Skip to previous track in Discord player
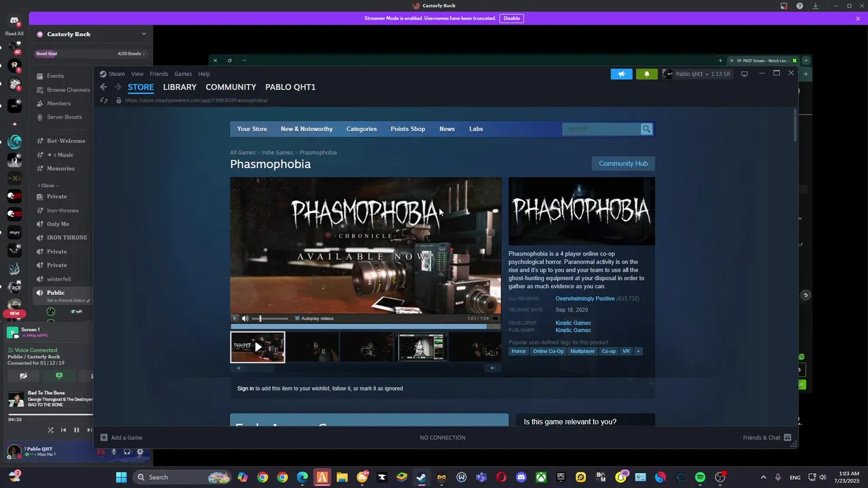This screenshot has width=868, height=488. coord(64,430)
